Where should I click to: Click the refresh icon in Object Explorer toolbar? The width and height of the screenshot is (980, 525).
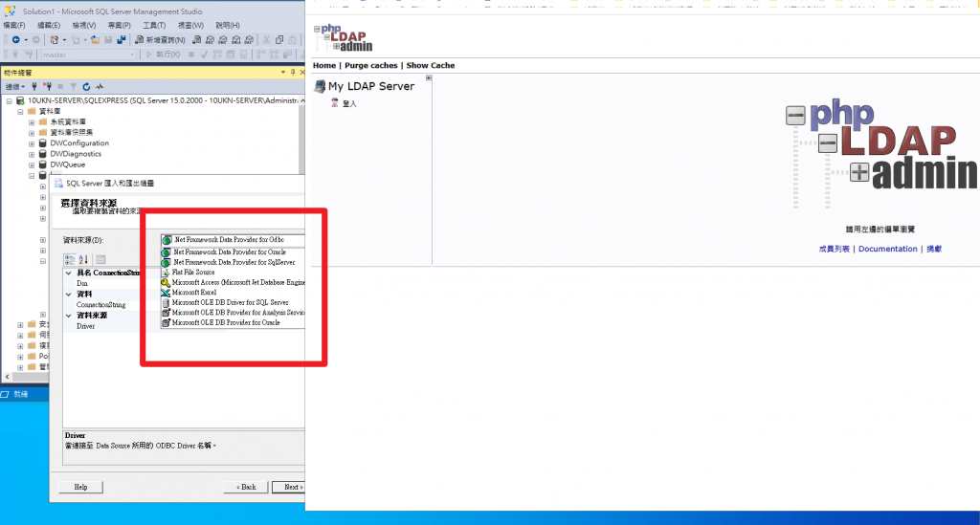tap(86, 87)
